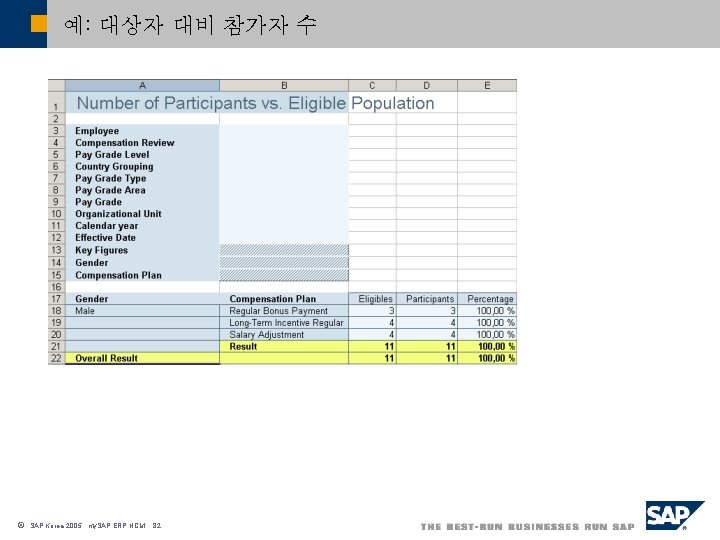This screenshot has height=540, width=720.
Task: Click the 'Gender' label in row 14
Action: point(91,263)
